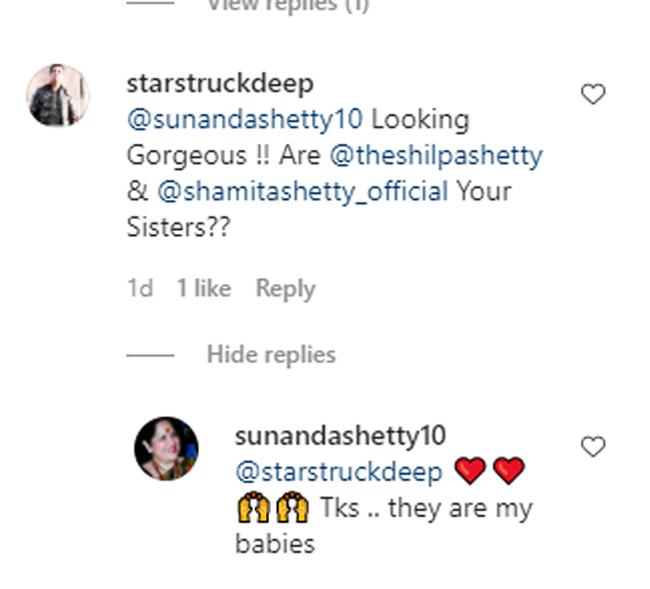Open sunandashetty10's profile avatar
Screen dimensions: 650x589
point(166,449)
